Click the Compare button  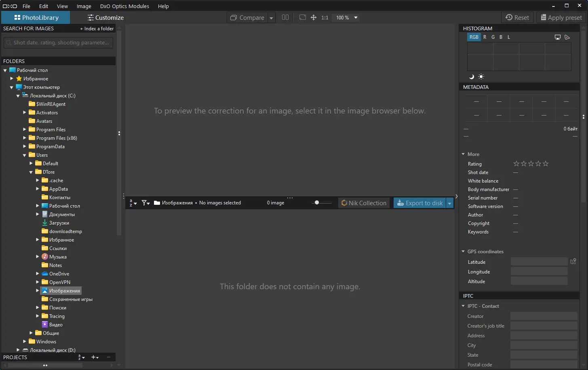(x=247, y=18)
